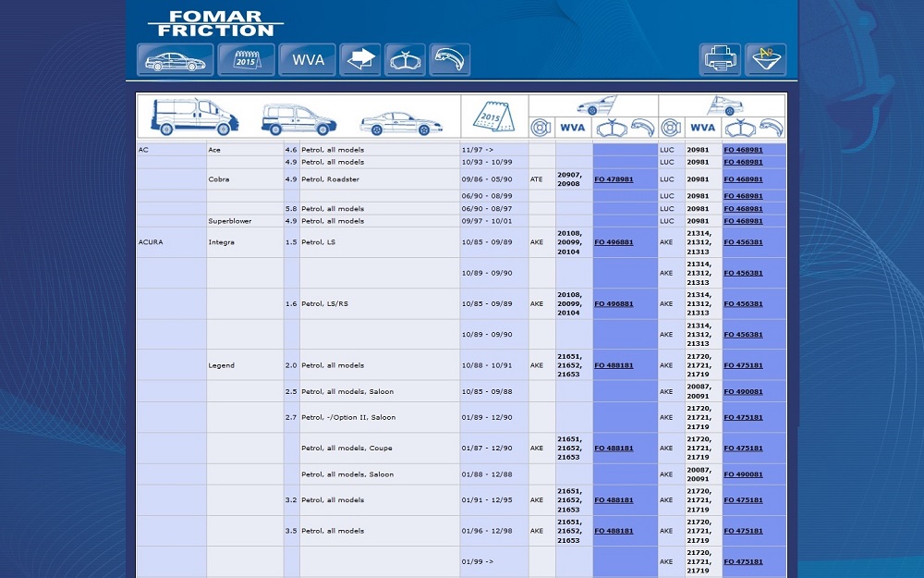924x578 pixels.
Task: Select the sedan car header icon
Action: [x=401, y=123]
